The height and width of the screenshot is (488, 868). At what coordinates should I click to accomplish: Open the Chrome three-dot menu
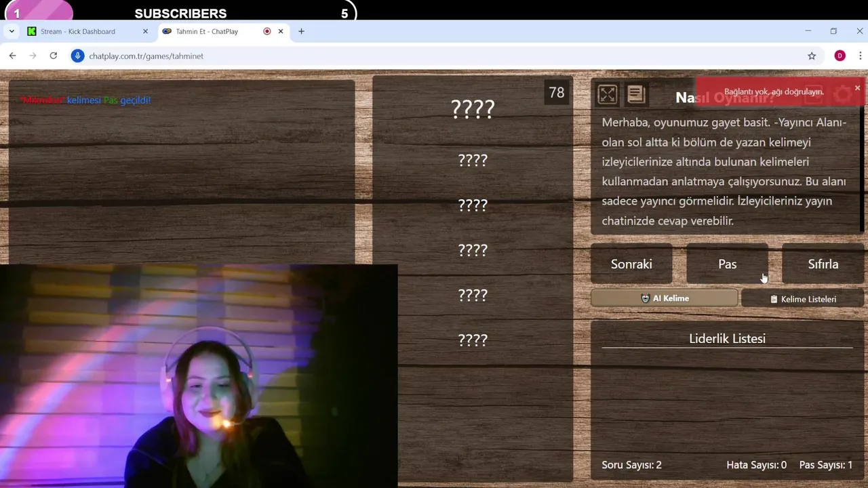pos(860,56)
